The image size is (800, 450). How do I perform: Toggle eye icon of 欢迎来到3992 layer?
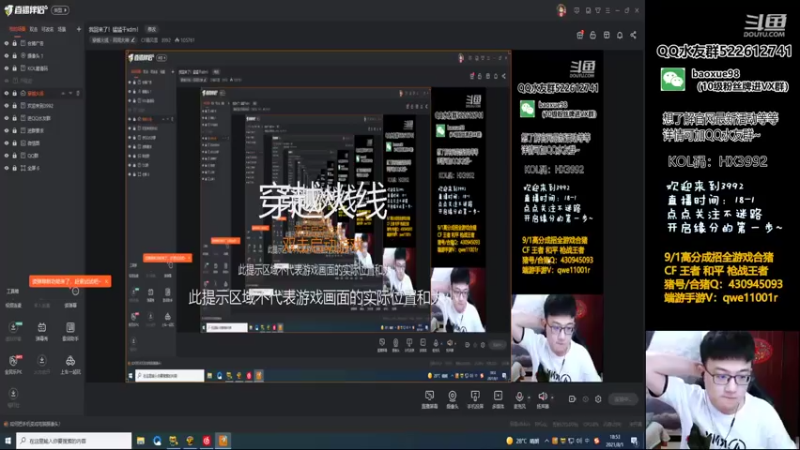[x=7, y=106]
